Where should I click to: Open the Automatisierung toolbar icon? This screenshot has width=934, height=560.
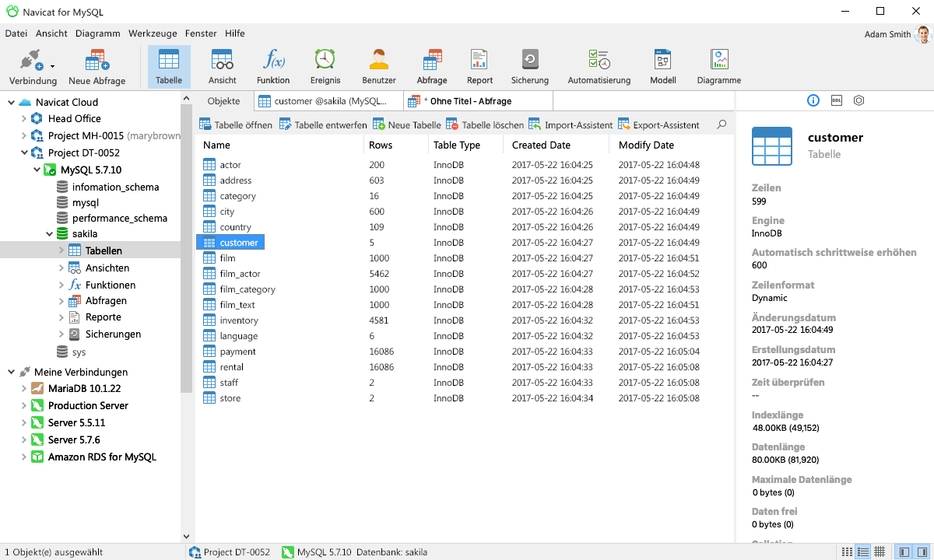point(599,67)
